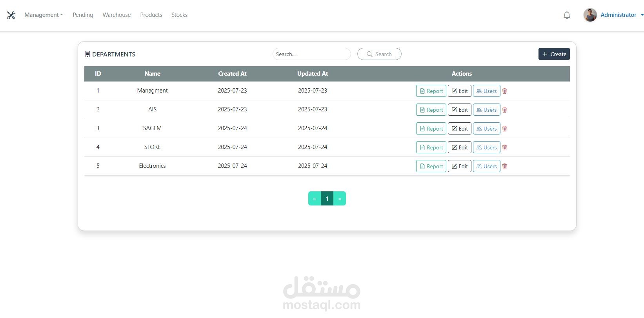Create a new department
The height and width of the screenshot is (318, 644).
(554, 54)
